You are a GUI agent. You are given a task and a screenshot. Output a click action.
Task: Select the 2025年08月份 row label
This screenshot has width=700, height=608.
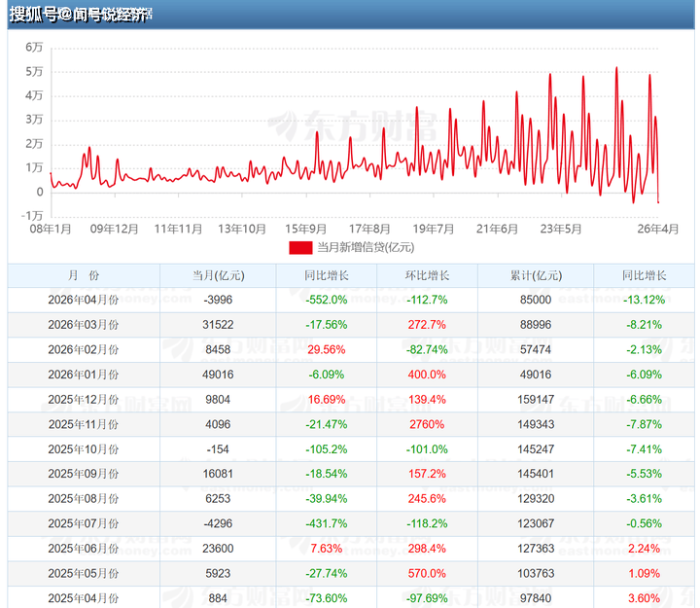tap(84, 499)
